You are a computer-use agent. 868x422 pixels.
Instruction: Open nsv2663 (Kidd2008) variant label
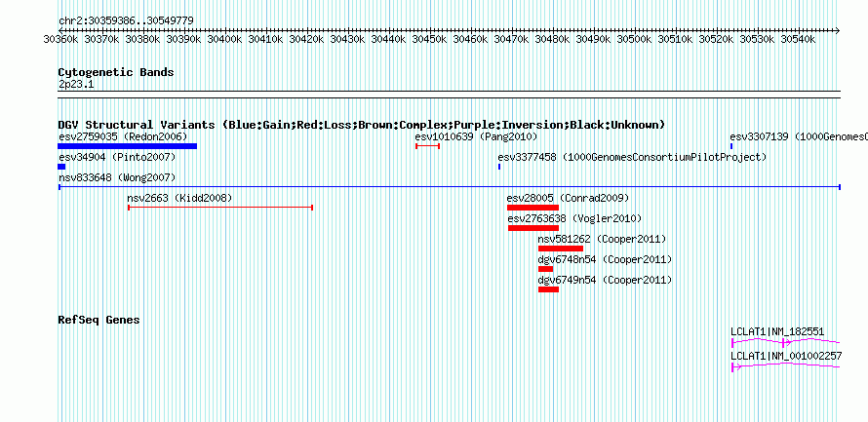coord(179,198)
